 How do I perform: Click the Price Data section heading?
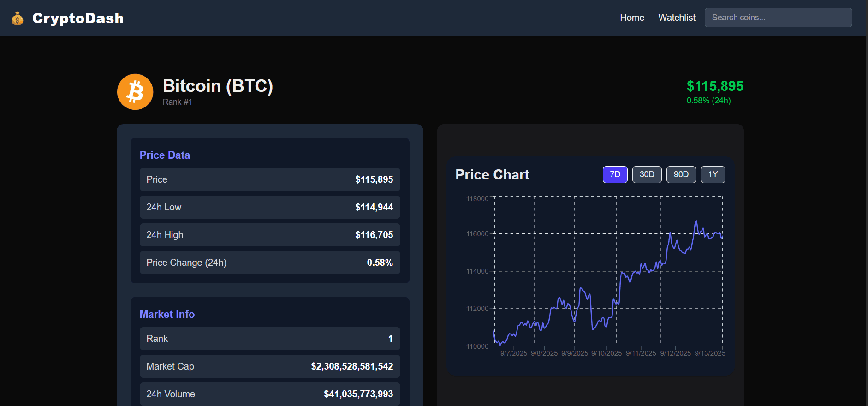[x=165, y=155]
